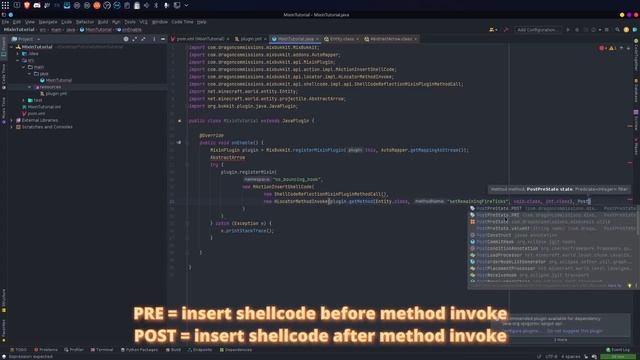The image size is (640, 360).
Task: Switch to the Entity.class editor tab
Action: pos(341,39)
